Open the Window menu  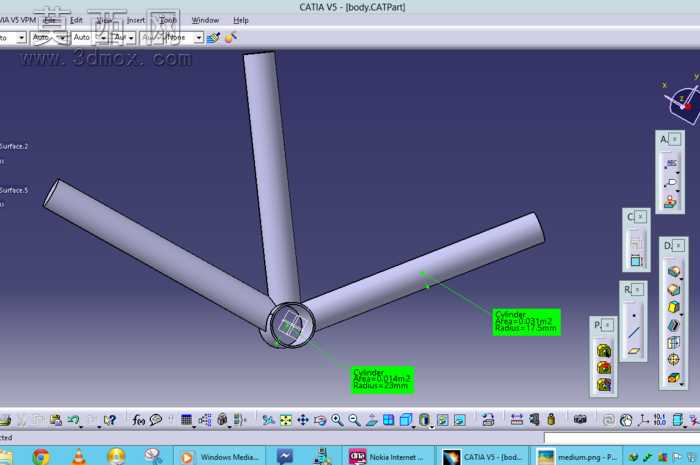[205, 20]
